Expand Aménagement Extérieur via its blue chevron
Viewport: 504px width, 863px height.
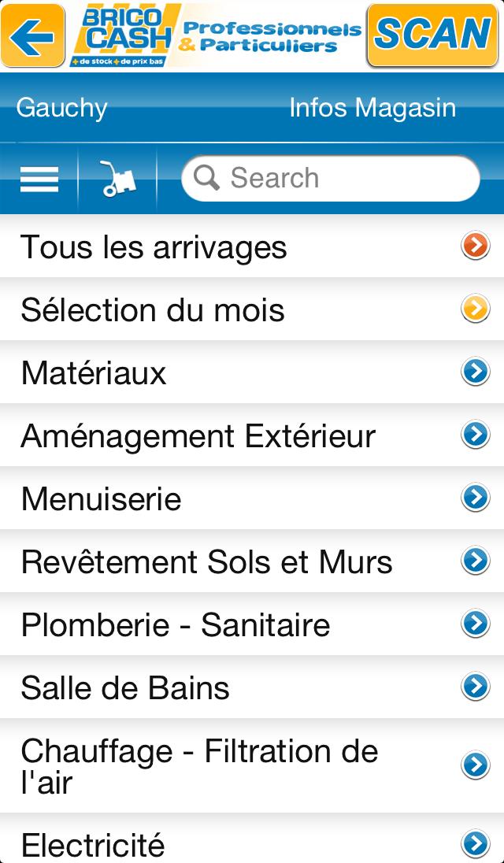[x=475, y=434]
